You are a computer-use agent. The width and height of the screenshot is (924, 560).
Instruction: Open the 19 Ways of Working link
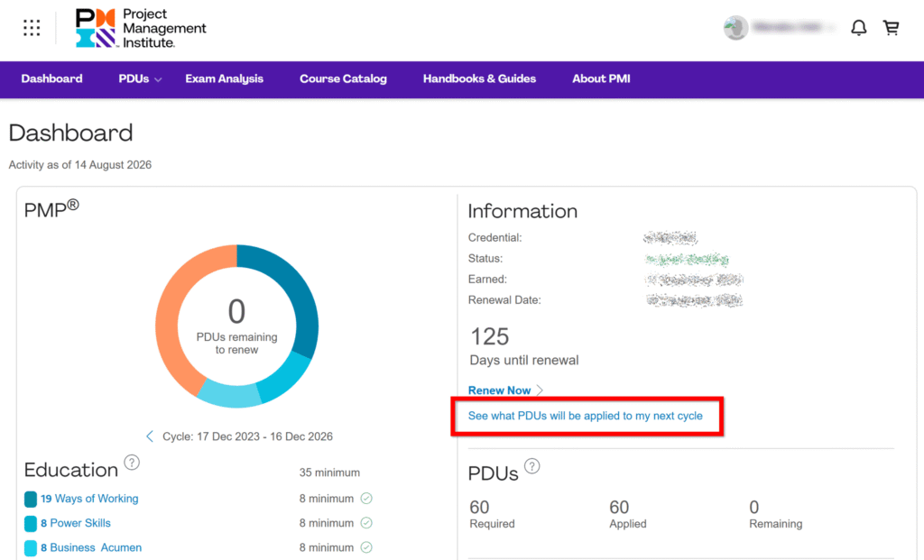(x=89, y=499)
